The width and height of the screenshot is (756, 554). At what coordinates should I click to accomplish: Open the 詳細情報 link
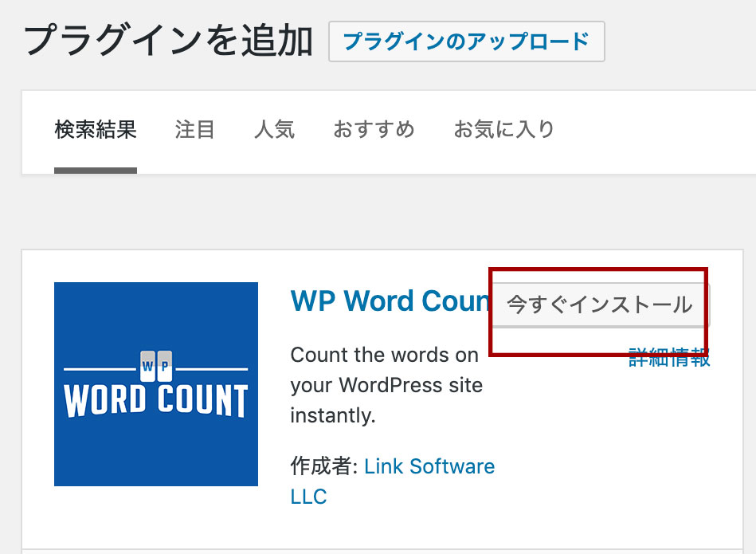coord(669,358)
